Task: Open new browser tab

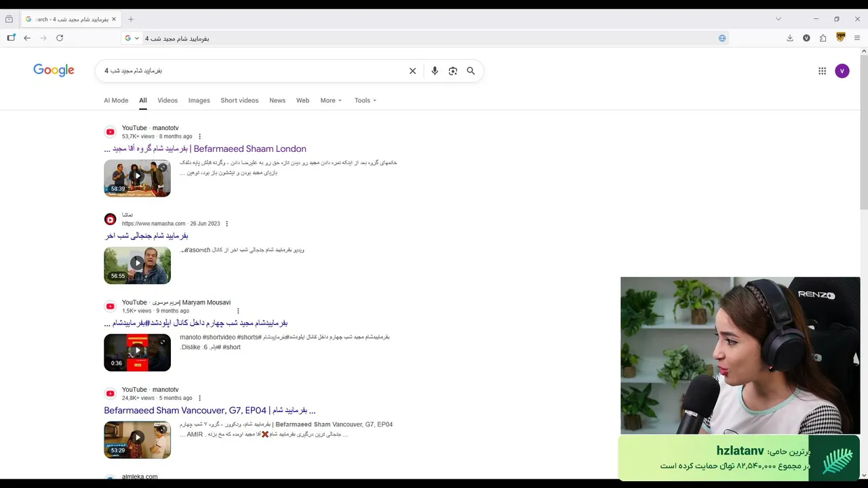Action: tap(131, 19)
